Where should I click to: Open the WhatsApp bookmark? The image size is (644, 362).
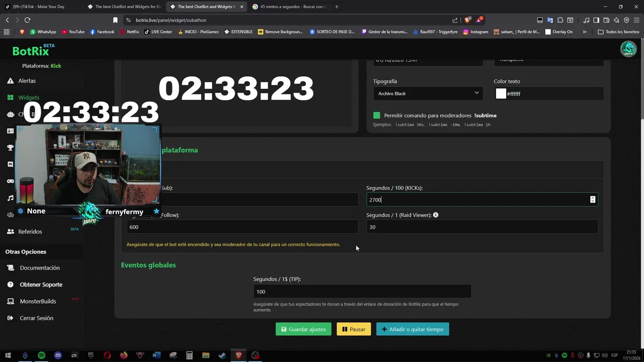click(43, 32)
